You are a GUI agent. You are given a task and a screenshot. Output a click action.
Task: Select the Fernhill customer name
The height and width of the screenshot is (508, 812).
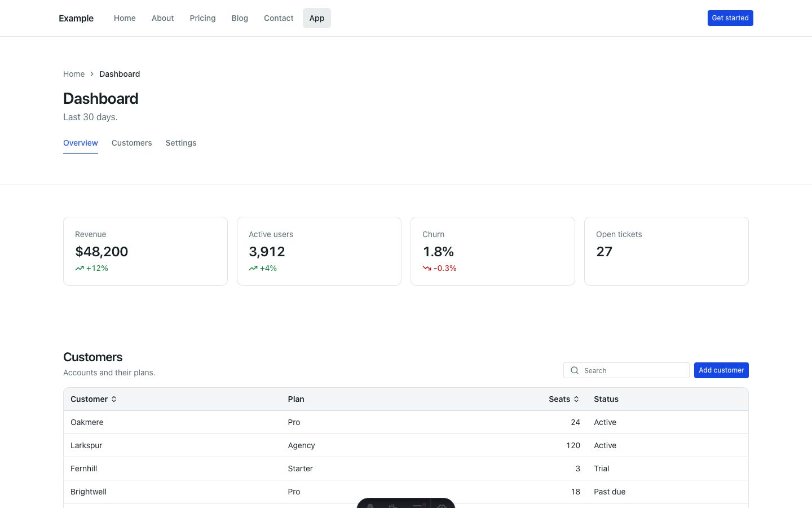pyautogui.click(x=83, y=468)
